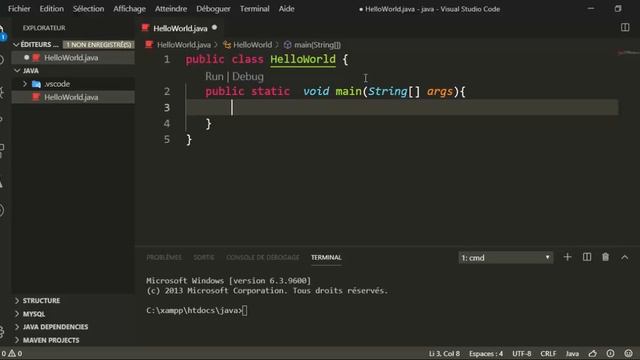Click the split terminal icon
This screenshot has width=640, height=360.
click(587, 257)
